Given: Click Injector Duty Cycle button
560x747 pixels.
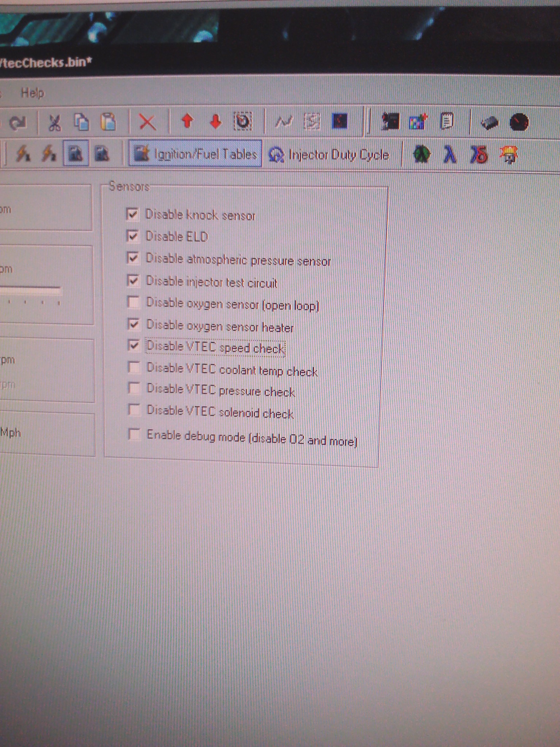Looking at the screenshot, I should (x=329, y=155).
